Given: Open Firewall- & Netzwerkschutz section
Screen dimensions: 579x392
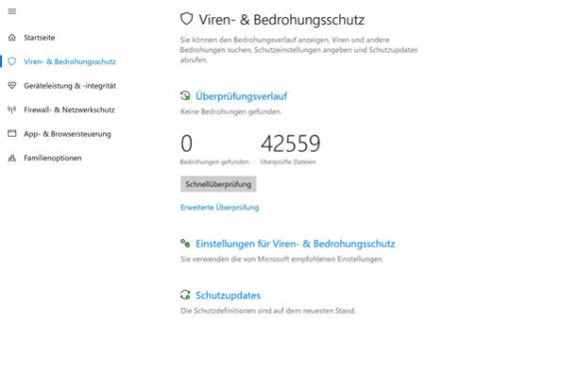Looking at the screenshot, I should 69,110.
